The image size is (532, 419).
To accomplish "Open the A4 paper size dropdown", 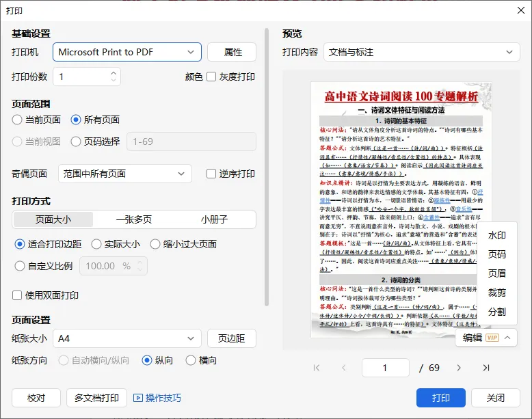I will point(127,338).
